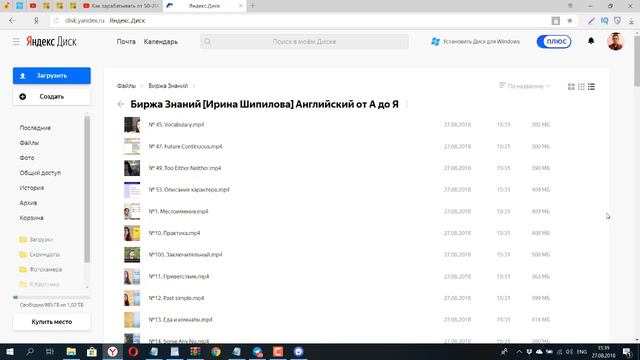
Task: Open Google Chrome from taskbar
Action: 216,351
